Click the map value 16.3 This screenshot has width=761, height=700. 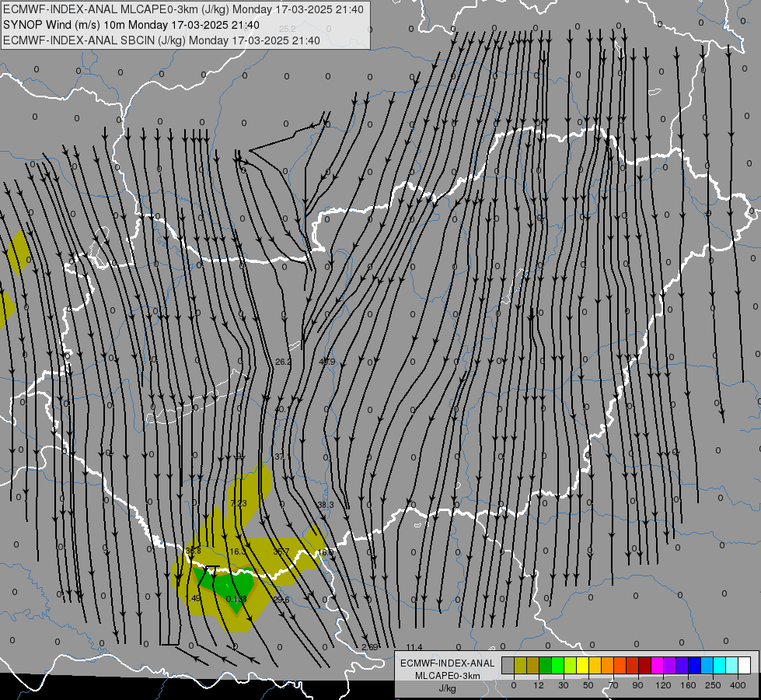click(x=238, y=552)
